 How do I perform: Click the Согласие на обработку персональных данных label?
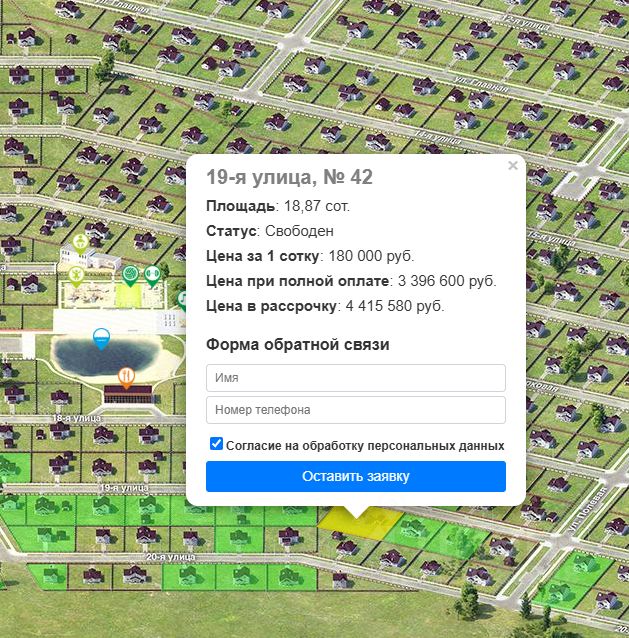coord(365,446)
